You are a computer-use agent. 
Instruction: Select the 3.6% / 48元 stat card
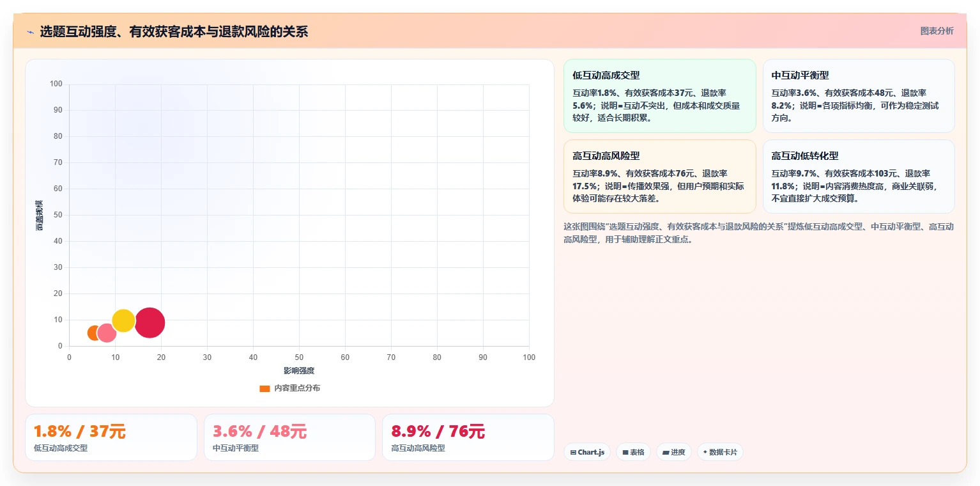(x=289, y=437)
